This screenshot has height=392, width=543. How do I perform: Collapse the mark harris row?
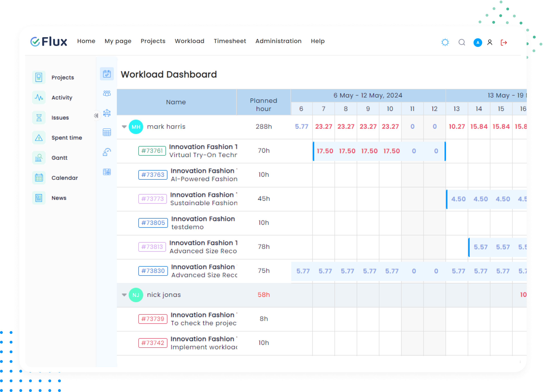(x=124, y=127)
